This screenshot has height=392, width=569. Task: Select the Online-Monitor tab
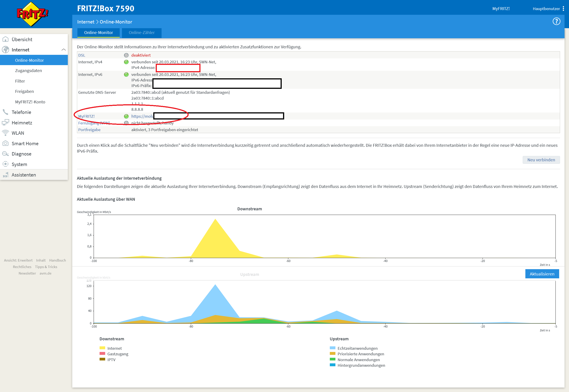click(98, 33)
